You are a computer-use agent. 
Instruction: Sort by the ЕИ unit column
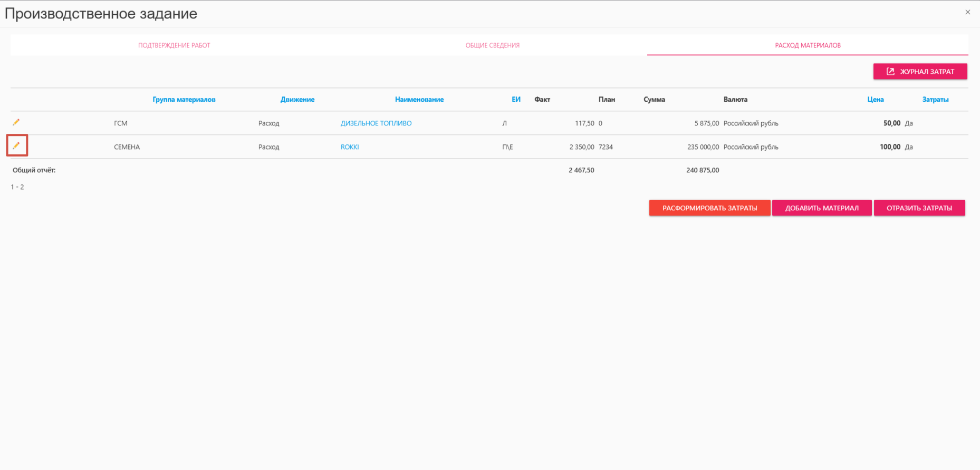[x=516, y=100]
